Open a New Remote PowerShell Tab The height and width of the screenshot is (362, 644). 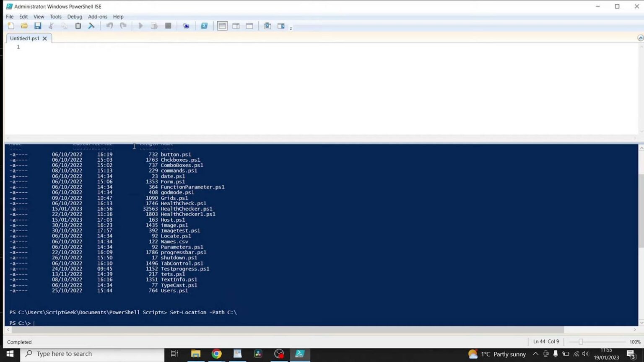point(186,26)
